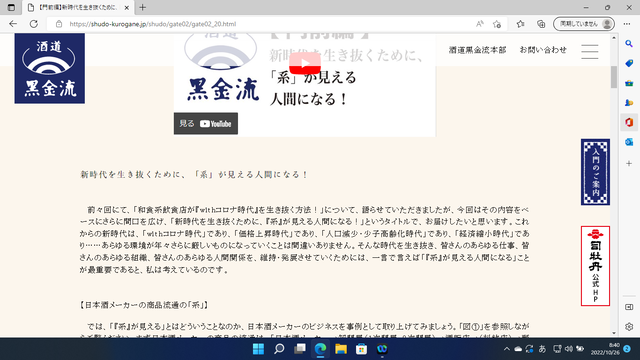Open sidebar Microsoft Office icon

(629, 122)
